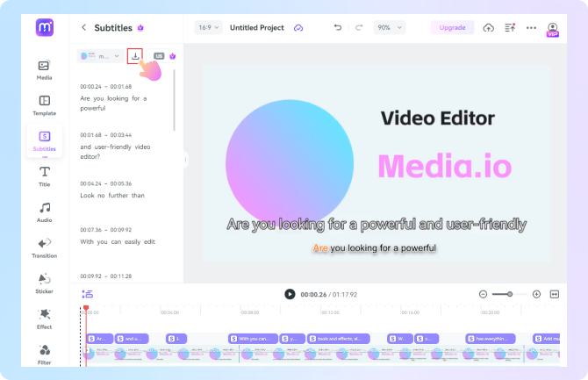Select the Title tool in sidebar
588x380 pixels.
coord(44,175)
